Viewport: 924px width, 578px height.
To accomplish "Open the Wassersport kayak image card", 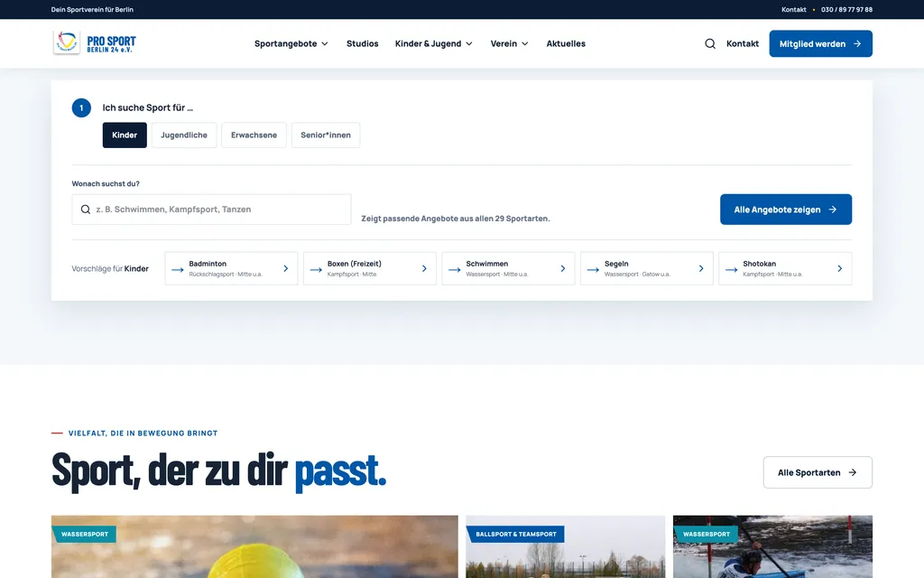I will (x=772, y=546).
